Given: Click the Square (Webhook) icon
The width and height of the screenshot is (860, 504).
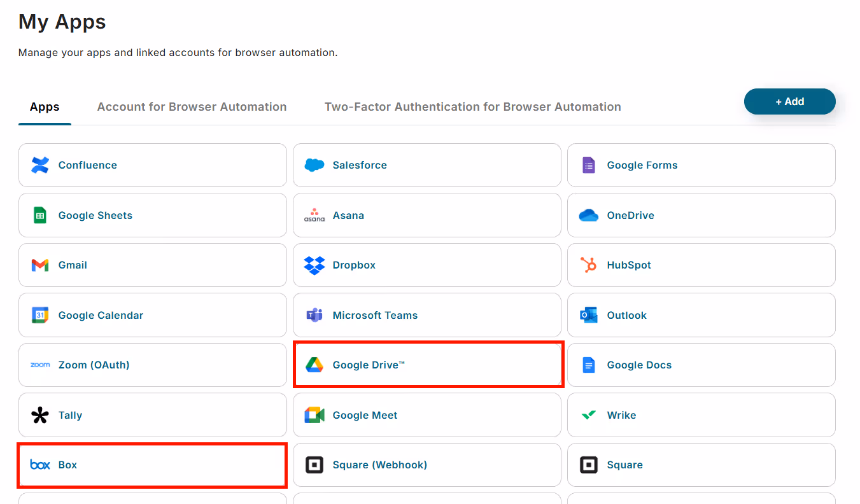Looking at the screenshot, I should coord(314,465).
